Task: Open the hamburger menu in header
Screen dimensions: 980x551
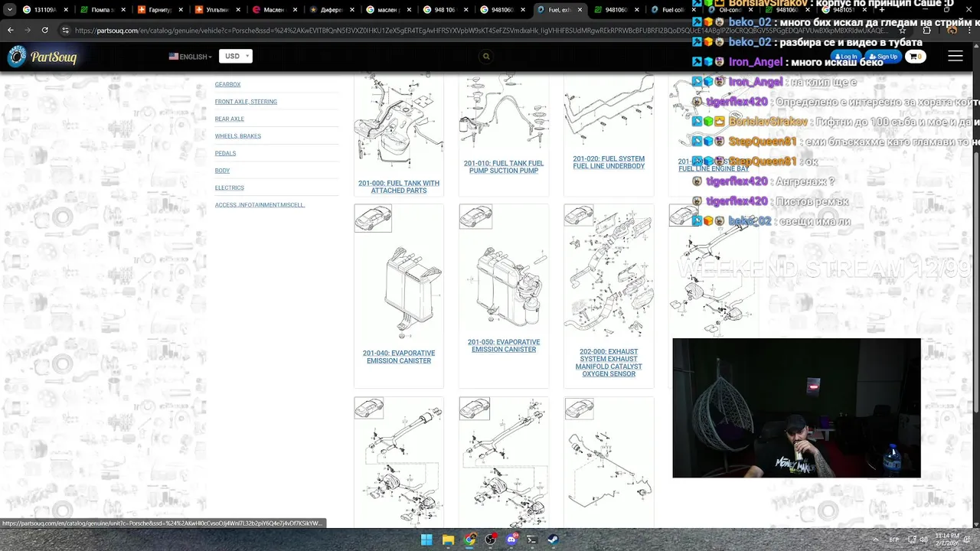Action: tap(955, 57)
